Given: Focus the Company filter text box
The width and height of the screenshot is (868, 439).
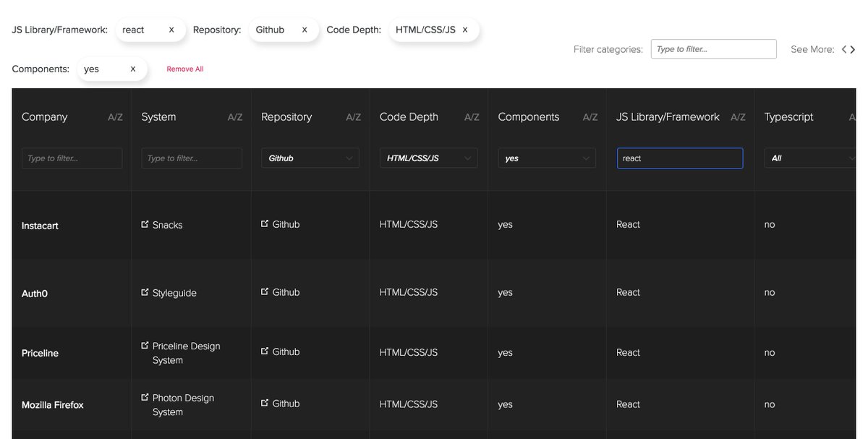Looking at the screenshot, I should tap(72, 158).
